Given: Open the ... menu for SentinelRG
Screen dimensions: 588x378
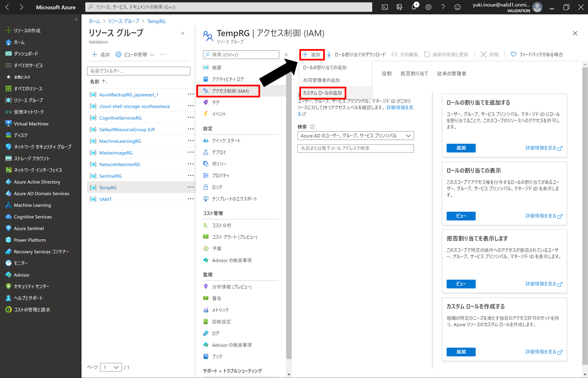Looking at the screenshot, I should pos(191,176).
